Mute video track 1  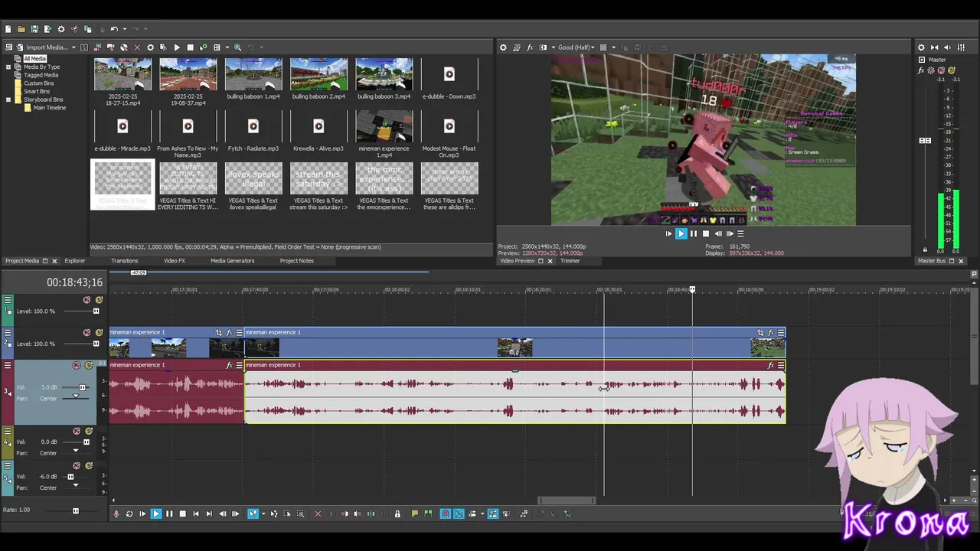click(x=87, y=300)
